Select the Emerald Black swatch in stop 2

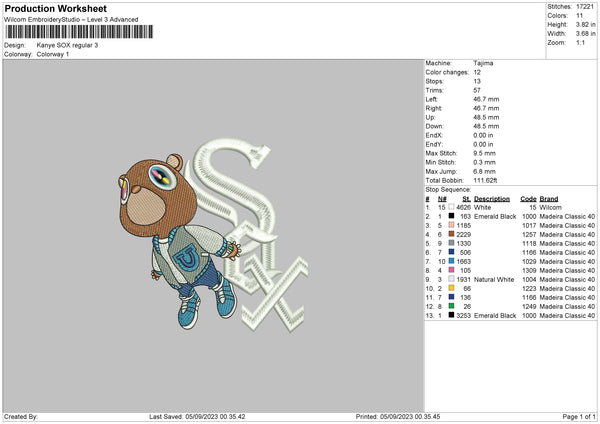450,215
